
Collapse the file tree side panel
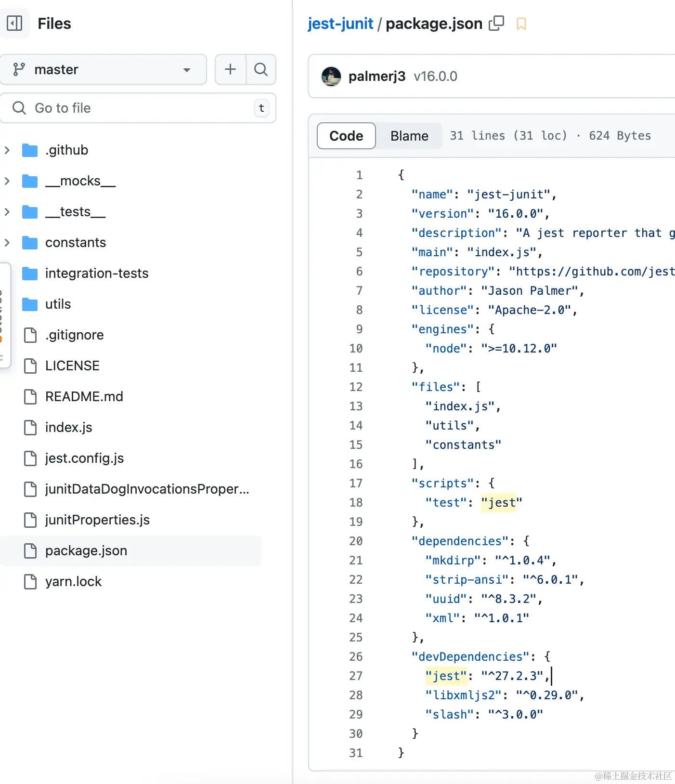click(x=14, y=23)
